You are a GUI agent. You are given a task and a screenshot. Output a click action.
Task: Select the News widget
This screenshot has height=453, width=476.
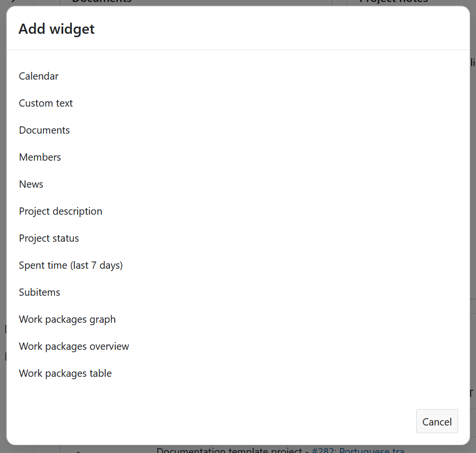[31, 184]
